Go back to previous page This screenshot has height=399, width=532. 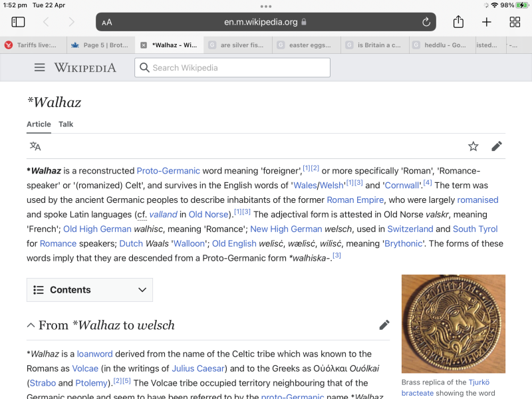[x=46, y=22]
